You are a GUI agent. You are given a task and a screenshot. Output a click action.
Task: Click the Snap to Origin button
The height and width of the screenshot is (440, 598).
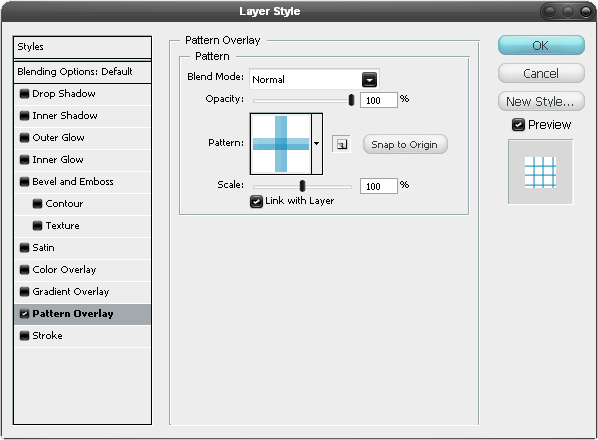tap(405, 145)
